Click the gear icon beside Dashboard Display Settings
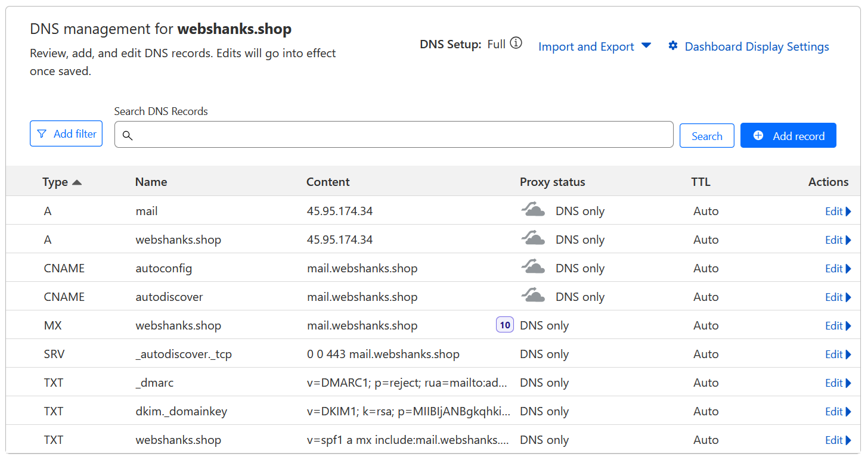Viewport: 868px width, 460px height. click(673, 46)
